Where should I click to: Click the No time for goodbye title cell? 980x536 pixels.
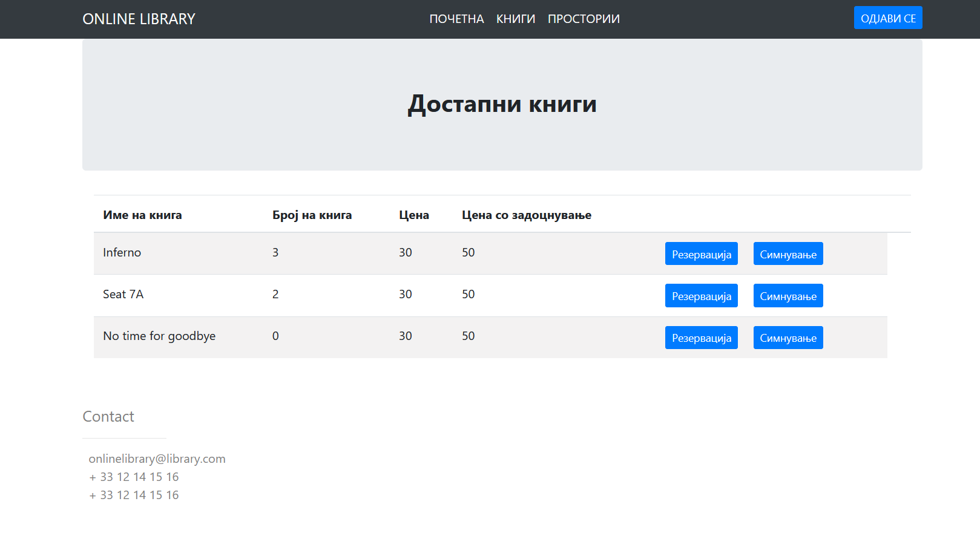159,336
